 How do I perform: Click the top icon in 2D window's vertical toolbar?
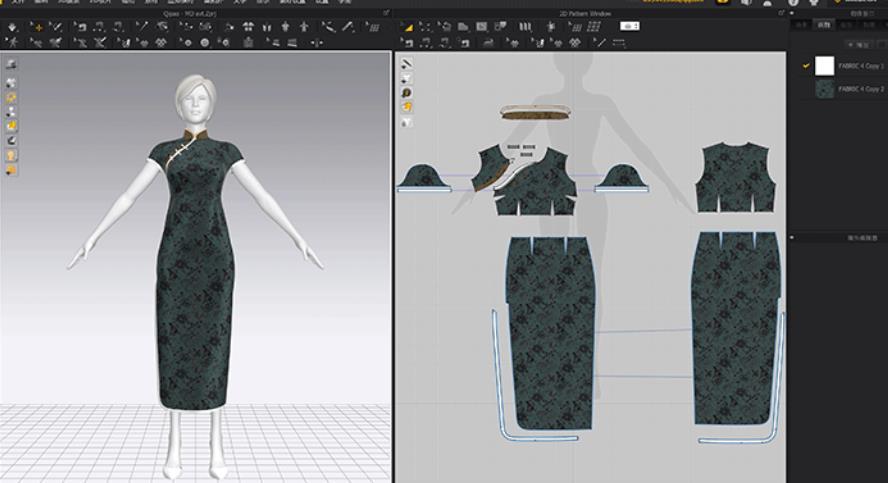pos(407,64)
